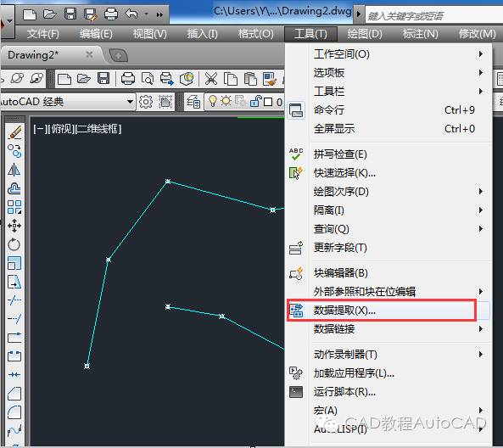Click the keyword search input field
This screenshot has width=503, height=448.
click(434, 15)
